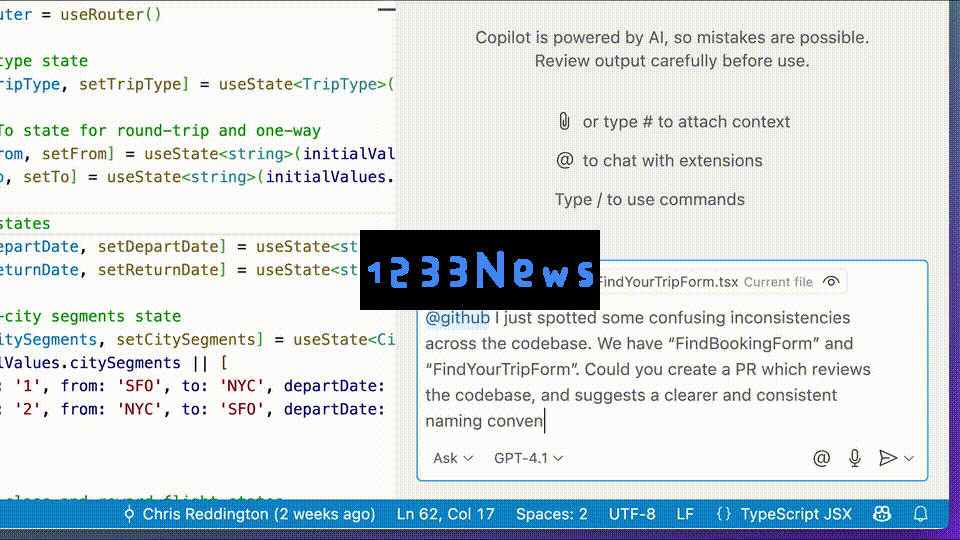The image size is (960, 540).
Task: Open the Ask chat mode dropdown
Action: pos(452,458)
